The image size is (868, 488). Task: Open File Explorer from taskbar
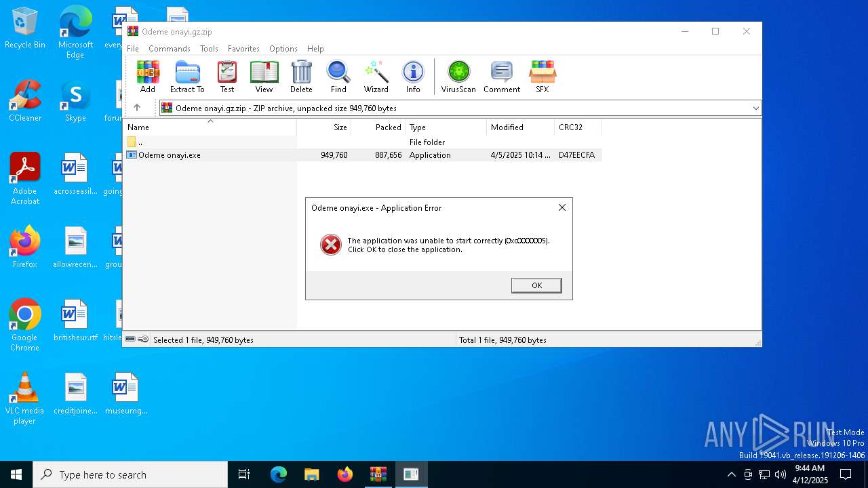(x=312, y=474)
